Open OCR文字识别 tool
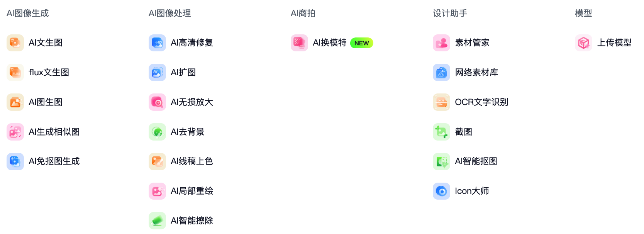Image resolution: width=644 pixels, height=234 pixels. point(470,102)
